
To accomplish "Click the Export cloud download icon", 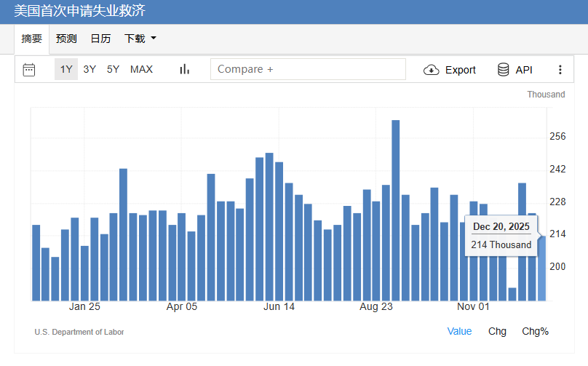I will pyautogui.click(x=431, y=70).
